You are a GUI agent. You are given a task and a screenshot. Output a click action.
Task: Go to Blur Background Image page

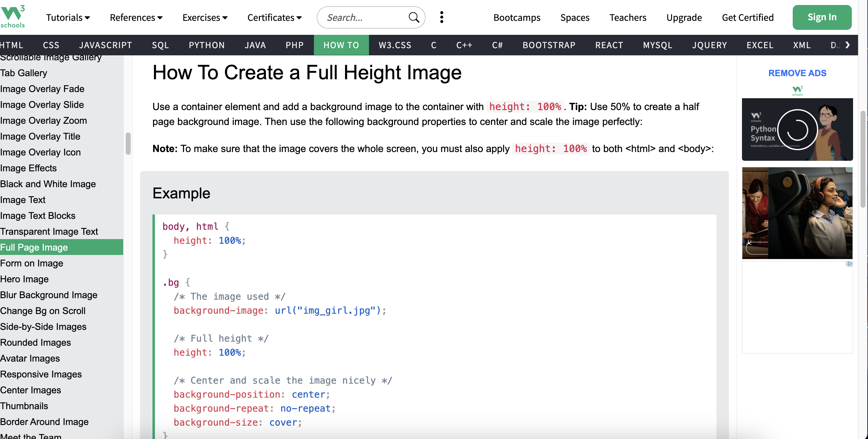tap(49, 294)
